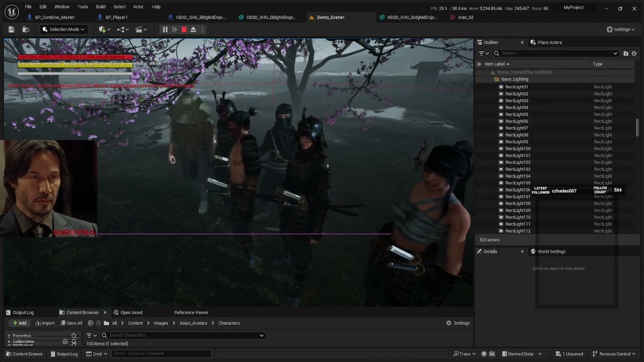Toggle the Outliner visibility eye column header
Screen dimensions: 644x362
pos(479,64)
